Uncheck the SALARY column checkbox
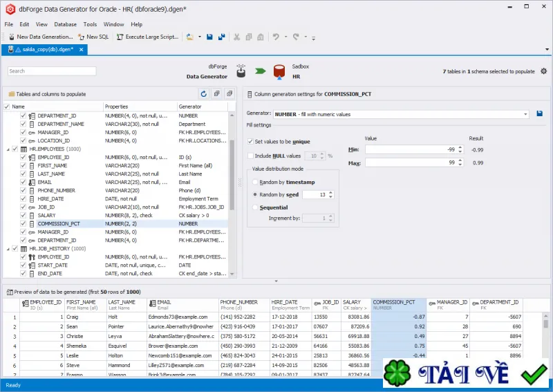Screen dimensions: 553x392 click(23, 215)
